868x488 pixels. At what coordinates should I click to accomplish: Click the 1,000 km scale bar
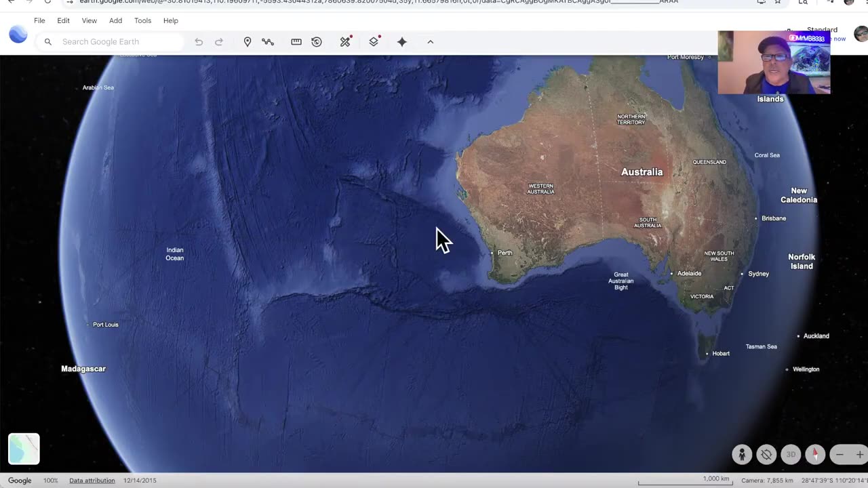pos(685,481)
